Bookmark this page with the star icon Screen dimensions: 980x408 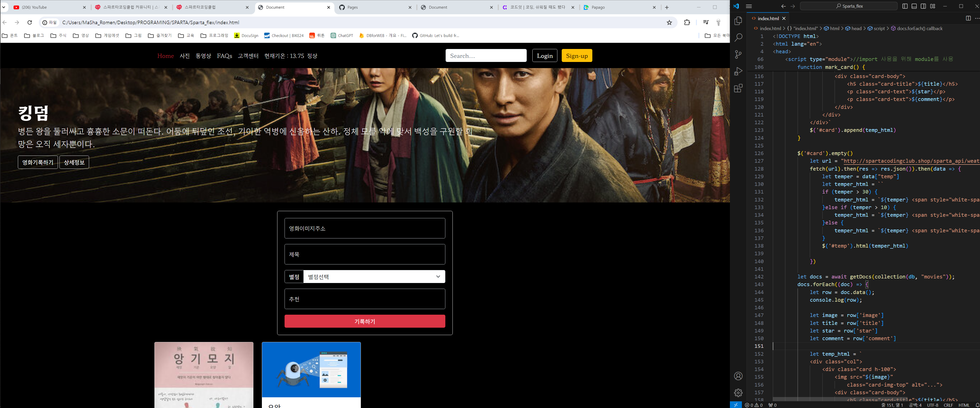(669, 22)
